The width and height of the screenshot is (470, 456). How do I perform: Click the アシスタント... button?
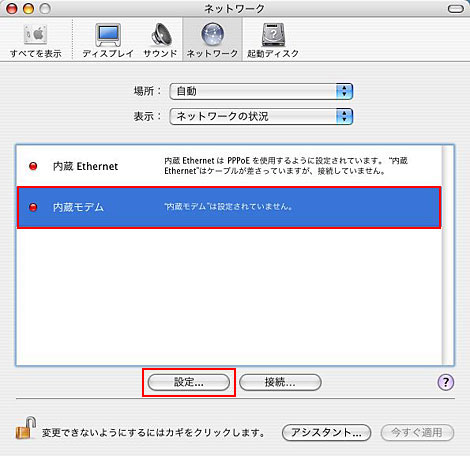[x=326, y=433]
